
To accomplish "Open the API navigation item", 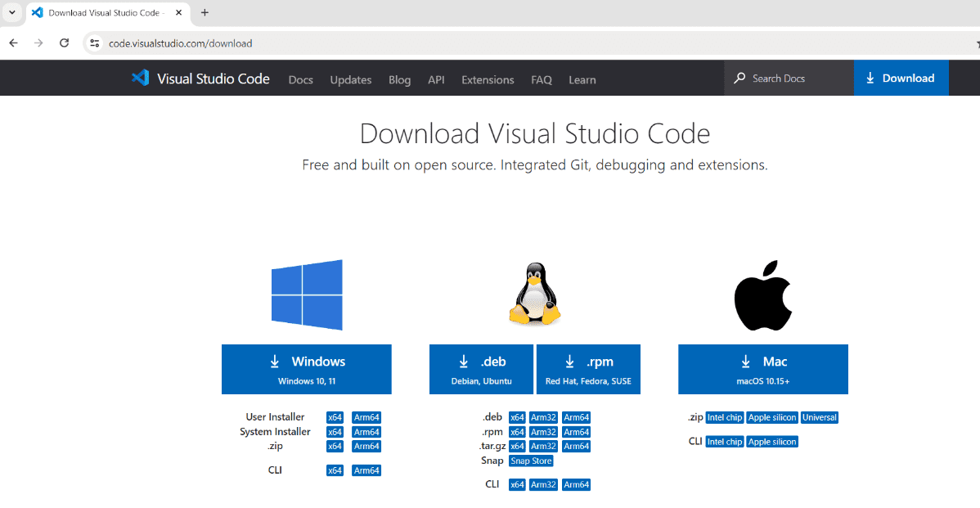I will 436,79.
